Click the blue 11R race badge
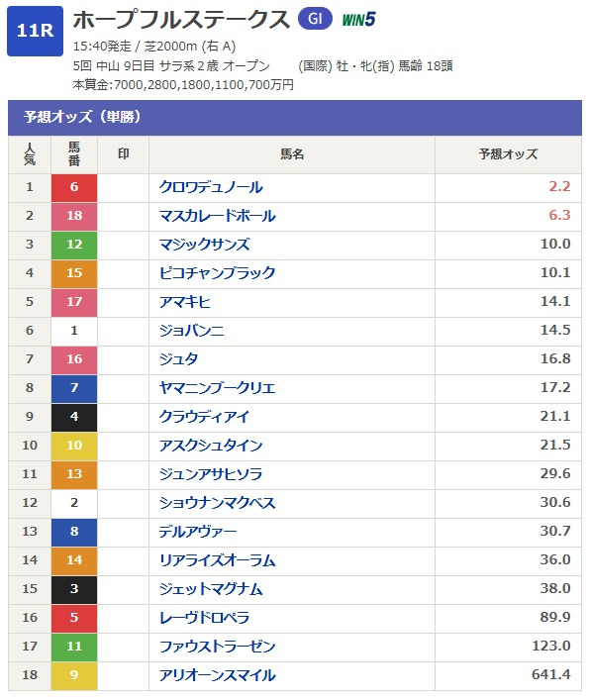589x700 pixels. (35, 31)
